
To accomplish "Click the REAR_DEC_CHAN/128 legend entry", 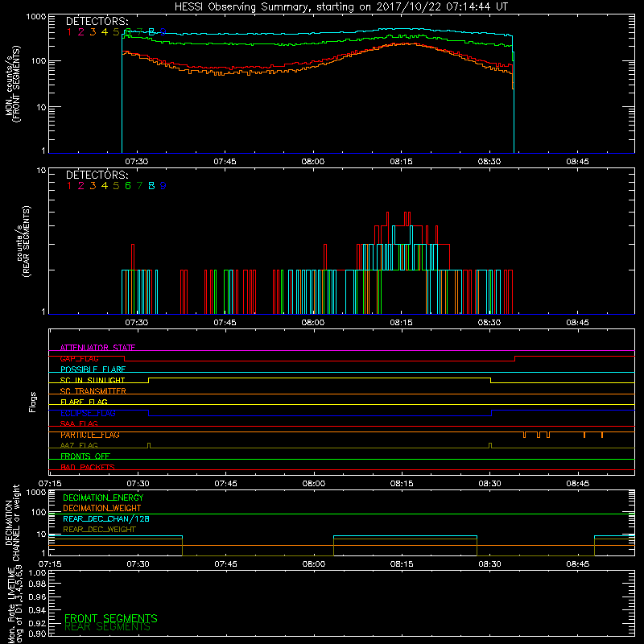I will (106, 519).
